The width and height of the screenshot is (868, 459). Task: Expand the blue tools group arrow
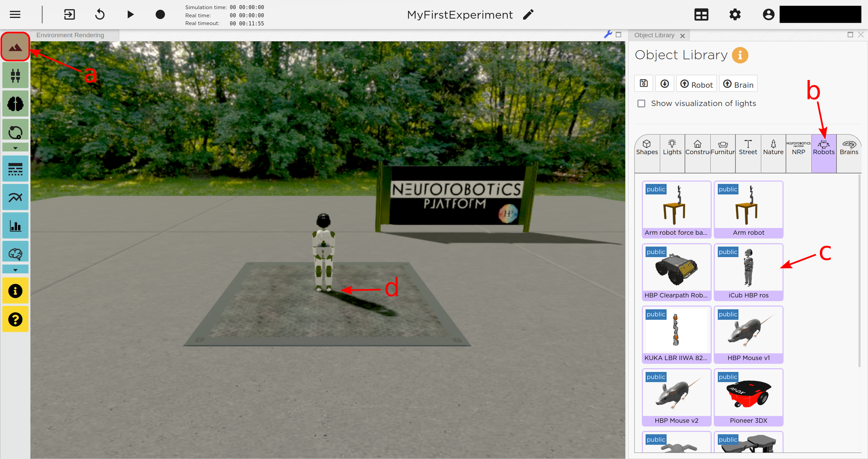click(x=15, y=270)
